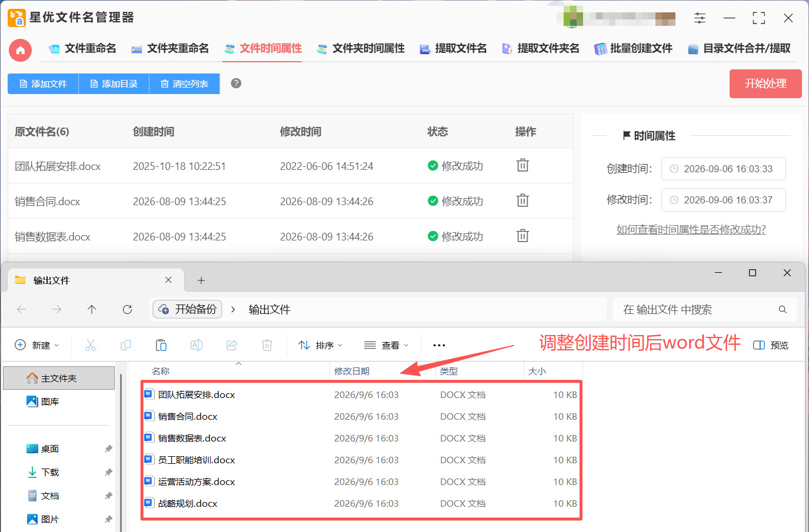Click the pin icon next to 桌面

click(x=108, y=449)
